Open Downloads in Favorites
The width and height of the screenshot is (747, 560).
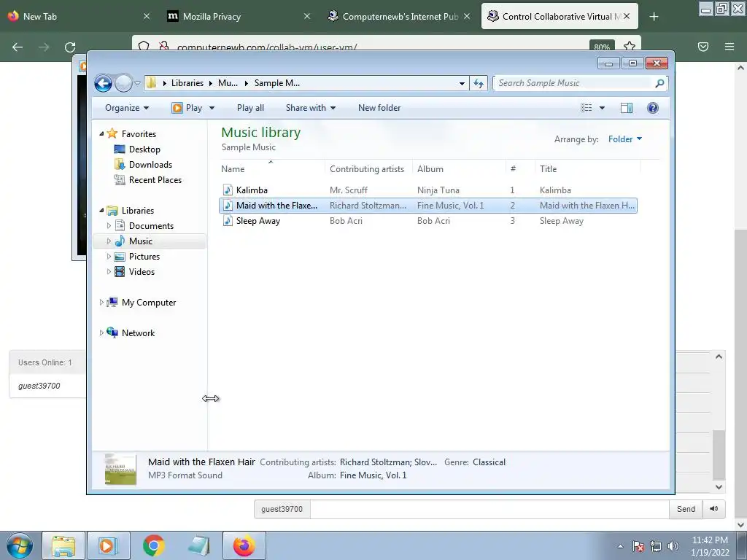click(x=150, y=164)
